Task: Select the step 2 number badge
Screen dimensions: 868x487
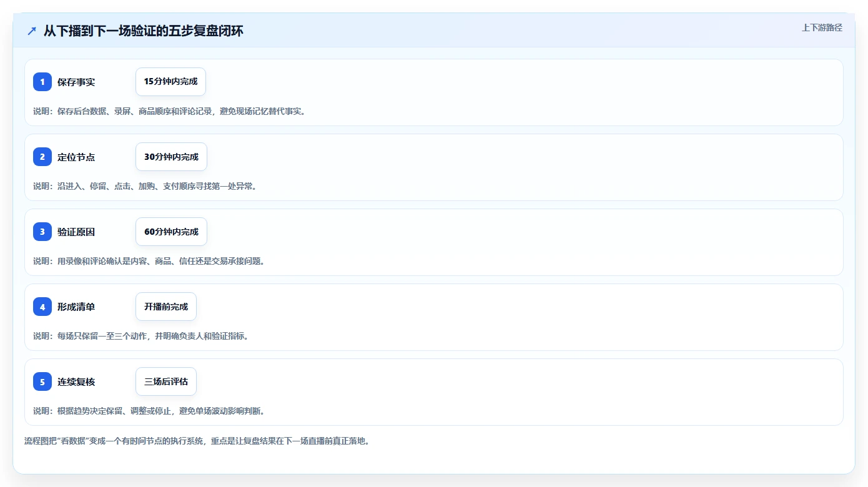Action: click(x=42, y=157)
